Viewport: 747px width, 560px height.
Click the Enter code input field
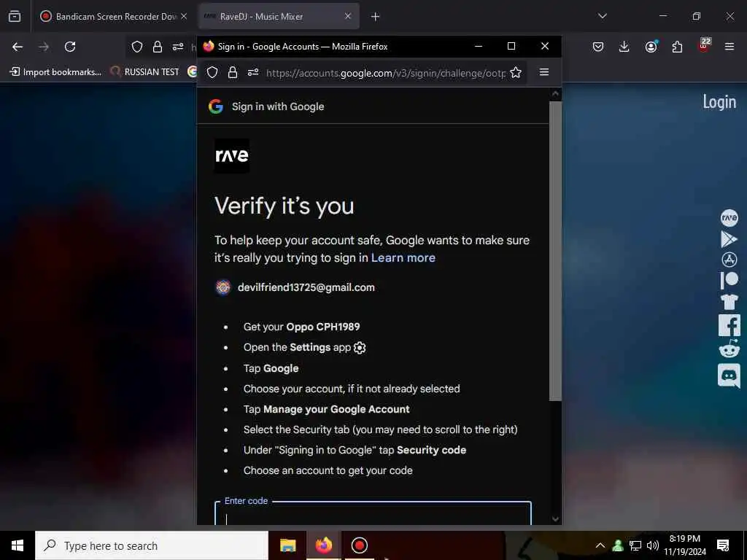(x=373, y=513)
